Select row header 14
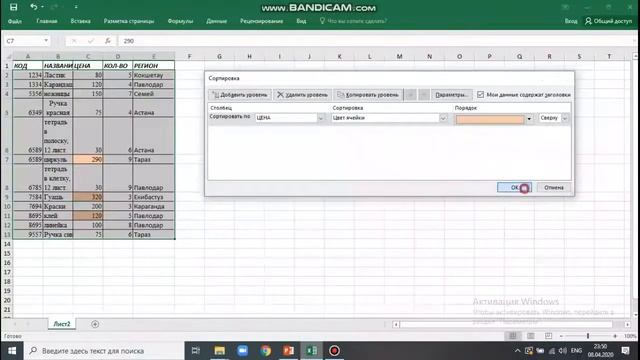The image size is (640, 360). coord(7,244)
